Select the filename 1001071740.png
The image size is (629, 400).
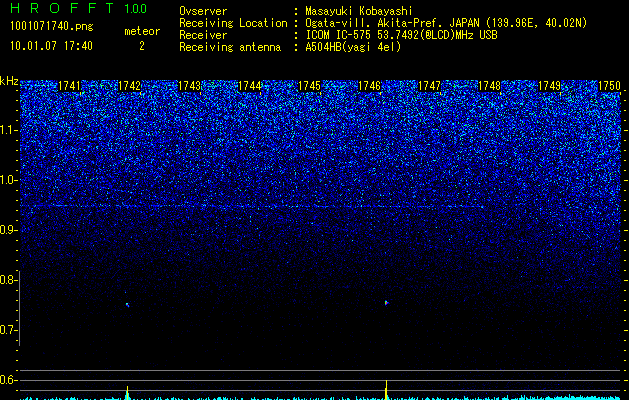pyautogui.click(x=51, y=27)
